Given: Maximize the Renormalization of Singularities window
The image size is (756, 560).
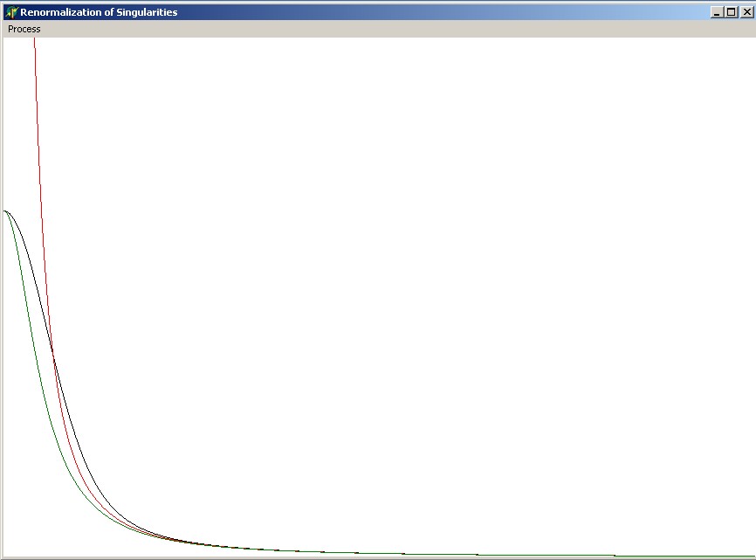Looking at the screenshot, I should tap(731, 12).
